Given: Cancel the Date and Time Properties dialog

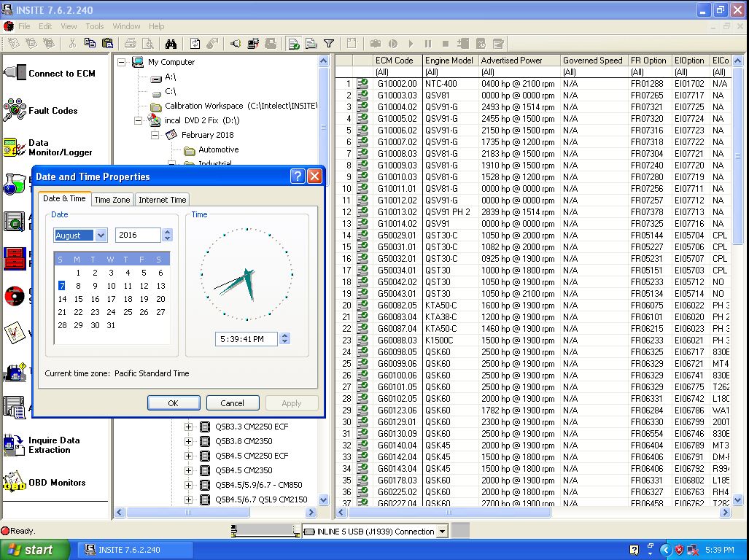Looking at the screenshot, I should pyautogui.click(x=232, y=403).
